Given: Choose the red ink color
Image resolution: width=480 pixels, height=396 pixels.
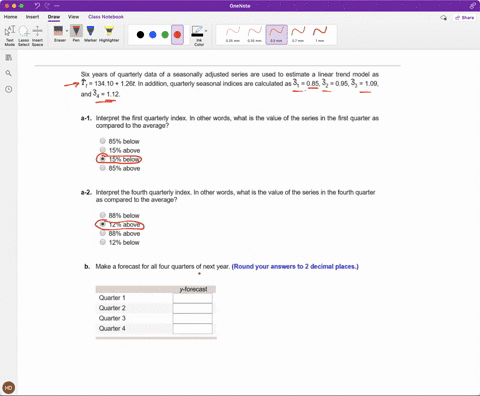Looking at the screenshot, I should click(177, 35).
